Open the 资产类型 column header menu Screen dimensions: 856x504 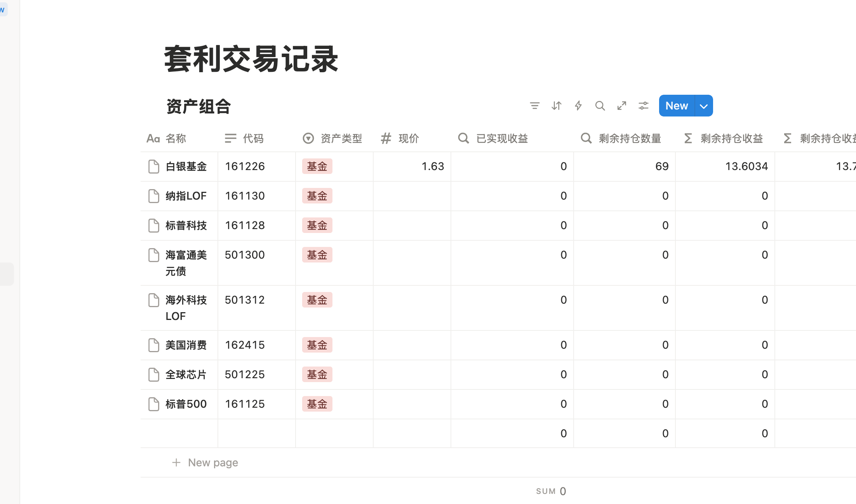333,139
